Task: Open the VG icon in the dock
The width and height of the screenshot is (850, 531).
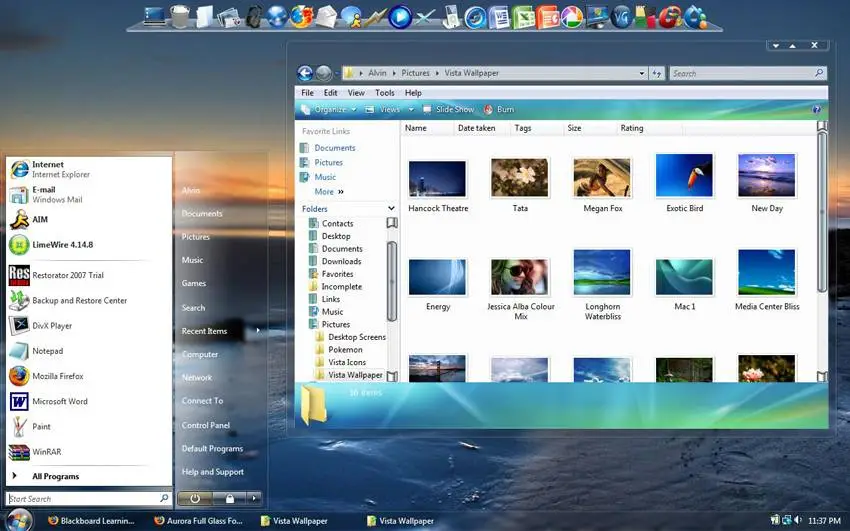Action: [621, 17]
